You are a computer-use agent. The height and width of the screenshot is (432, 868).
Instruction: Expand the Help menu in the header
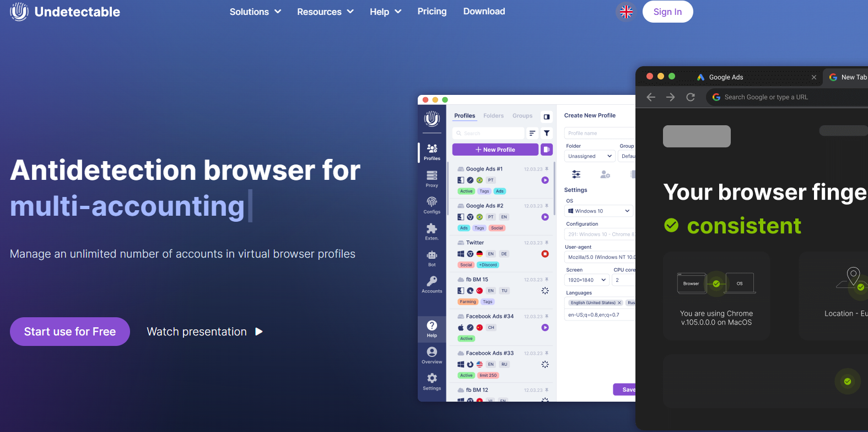pos(386,12)
